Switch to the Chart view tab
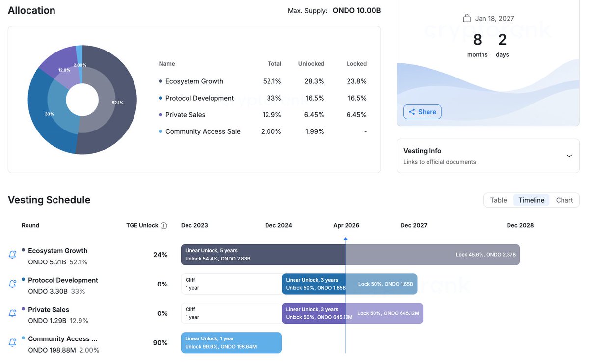The image size is (589, 364). tap(564, 200)
